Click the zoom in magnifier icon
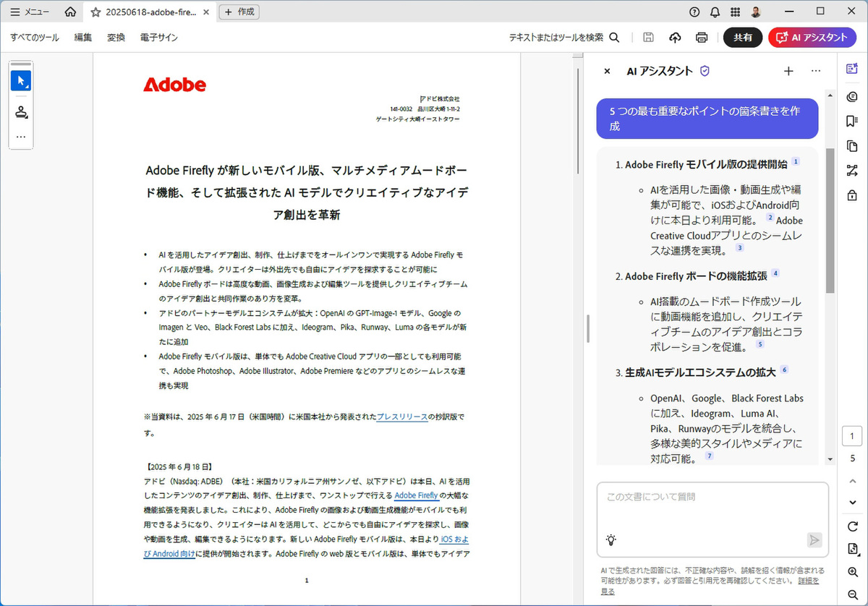This screenshot has height=606, width=868. click(x=852, y=572)
